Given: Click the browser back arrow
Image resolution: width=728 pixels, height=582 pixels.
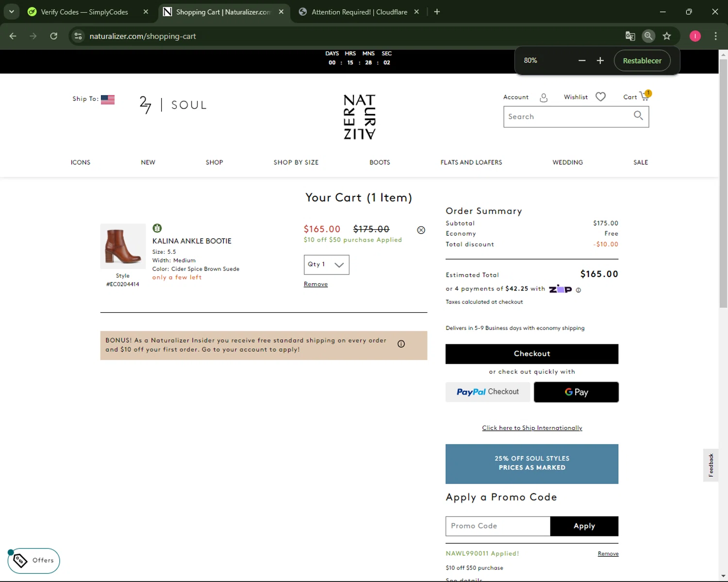Looking at the screenshot, I should [x=13, y=36].
